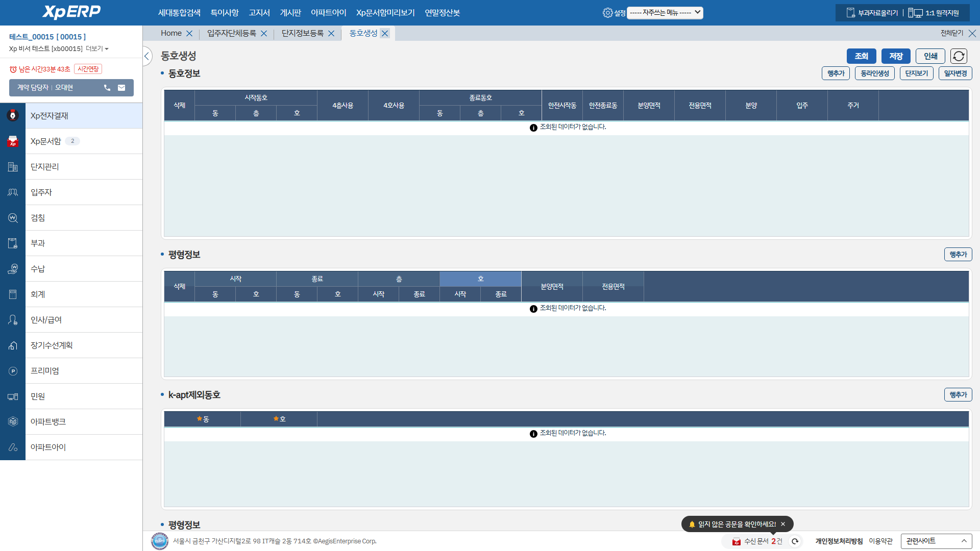Click the 단지관리 building sidebar icon
The height and width of the screenshot is (551, 980).
tap(13, 167)
